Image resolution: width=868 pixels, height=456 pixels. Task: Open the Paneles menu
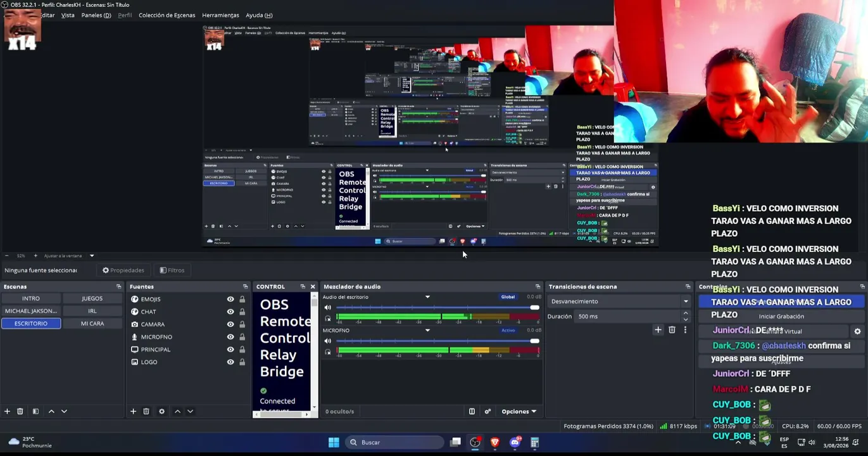pyautogui.click(x=96, y=15)
